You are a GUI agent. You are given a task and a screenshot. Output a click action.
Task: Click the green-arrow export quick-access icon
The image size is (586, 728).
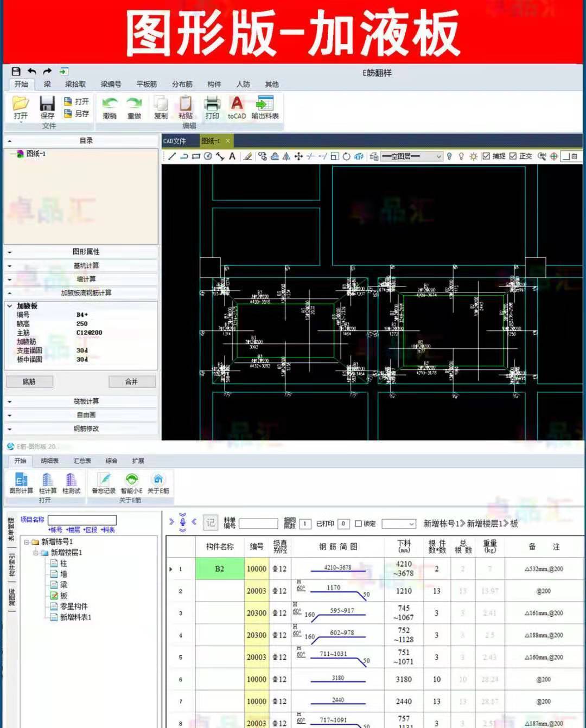pyautogui.click(x=63, y=71)
